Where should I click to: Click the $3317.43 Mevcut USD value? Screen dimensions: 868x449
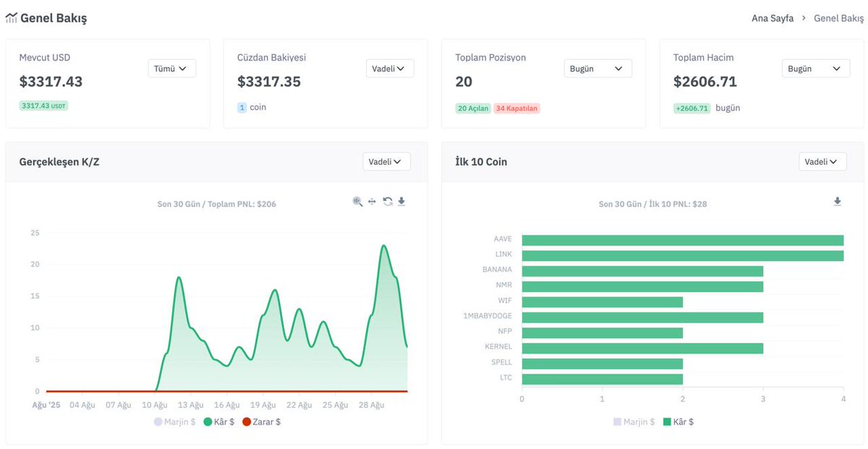[x=51, y=82]
